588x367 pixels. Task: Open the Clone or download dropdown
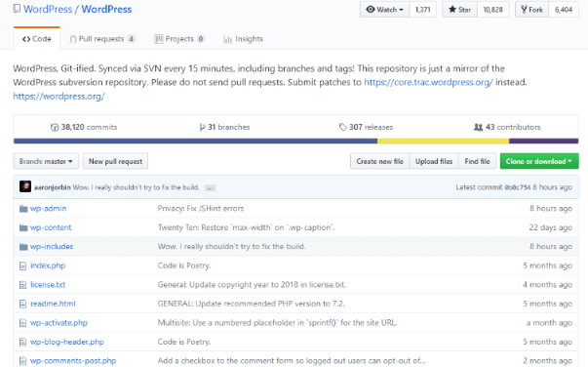[x=539, y=161]
